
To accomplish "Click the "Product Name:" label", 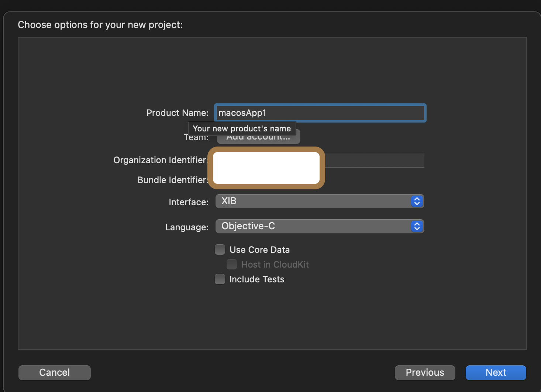I will (178, 113).
